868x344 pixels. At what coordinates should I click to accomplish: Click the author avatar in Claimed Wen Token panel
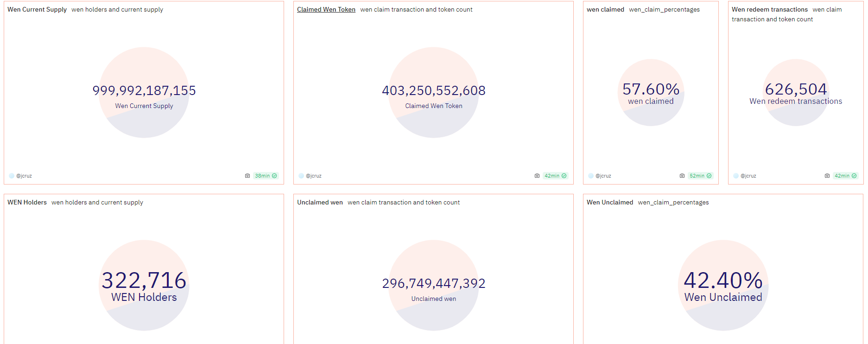click(301, 176)
